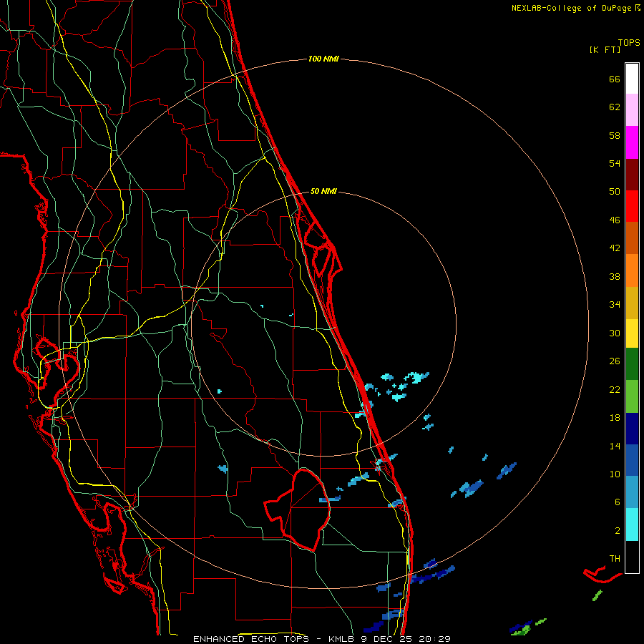
Task: Click the ENHANCED ECHO TOPS caption at bottom
Action: [251, 639]
